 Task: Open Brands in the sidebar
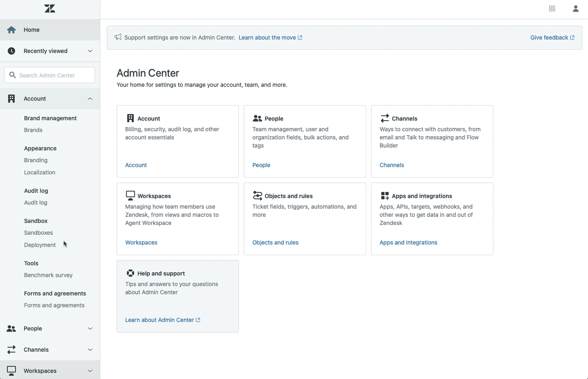(33, 130)
